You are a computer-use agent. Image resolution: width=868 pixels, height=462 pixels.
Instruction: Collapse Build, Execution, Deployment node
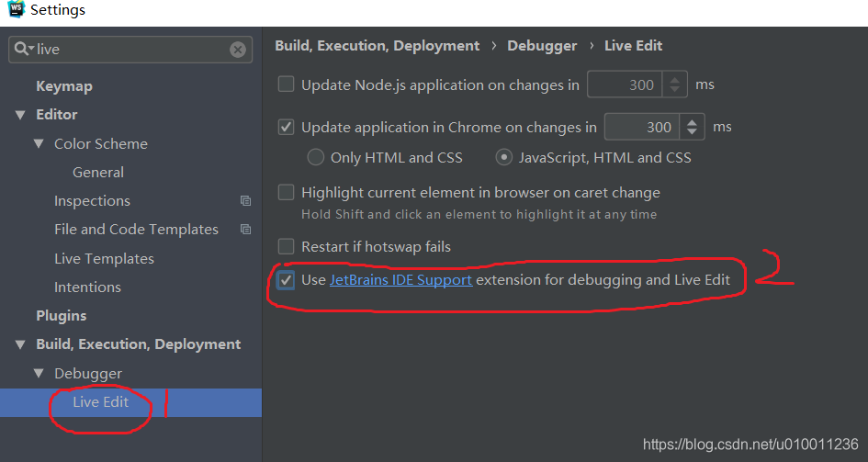point(20,344)
